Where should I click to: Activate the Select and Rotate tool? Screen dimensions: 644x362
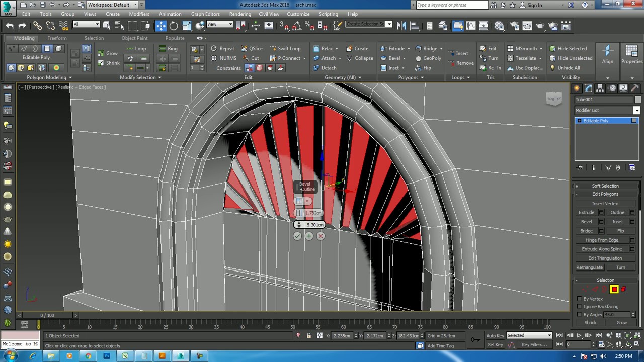[x=174, y=26]
